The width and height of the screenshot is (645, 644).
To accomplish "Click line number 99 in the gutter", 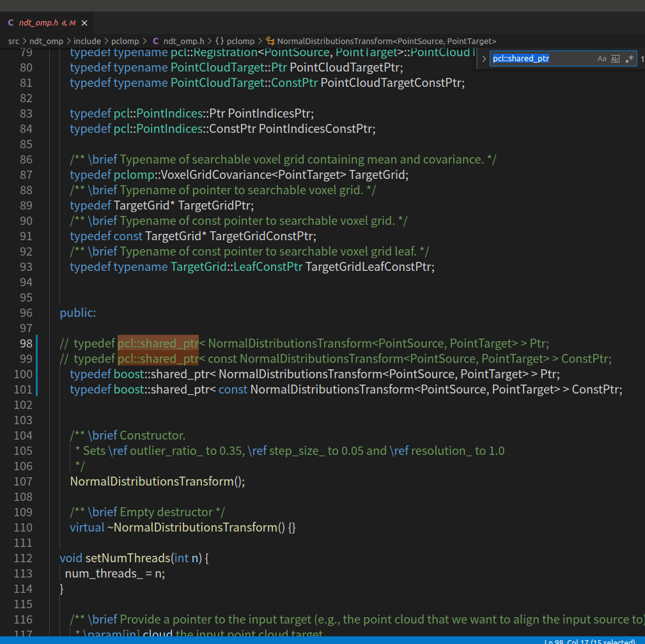I will tap(26, 358).
